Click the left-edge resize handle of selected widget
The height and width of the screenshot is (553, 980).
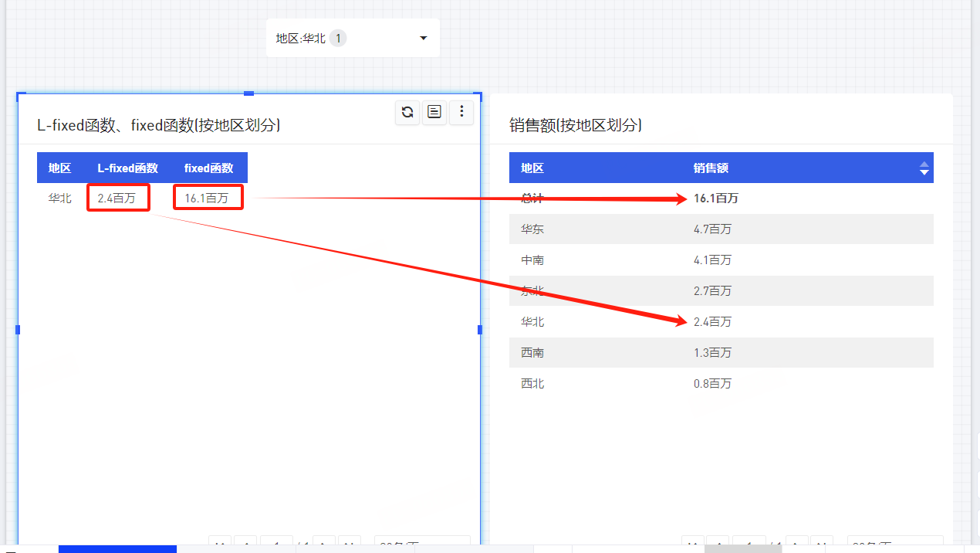[18, 330]
